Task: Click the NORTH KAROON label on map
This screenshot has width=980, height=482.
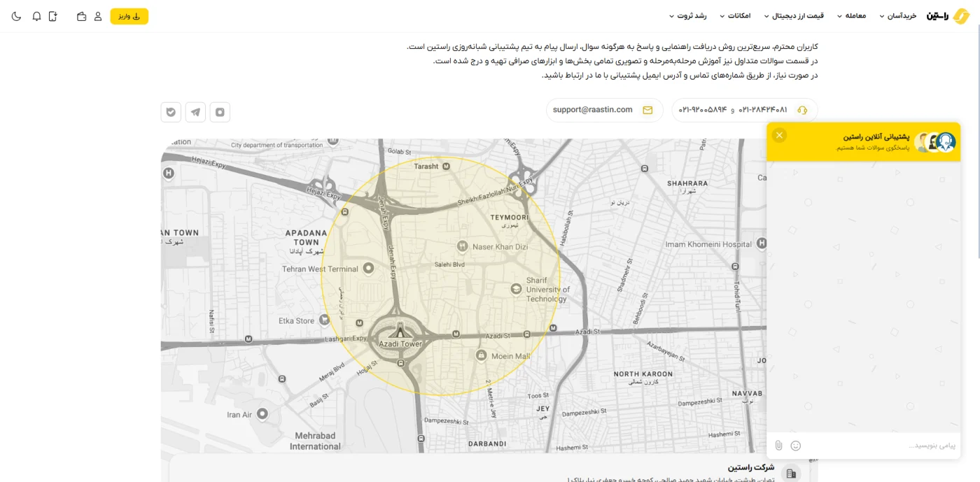Action: [643, 374]
